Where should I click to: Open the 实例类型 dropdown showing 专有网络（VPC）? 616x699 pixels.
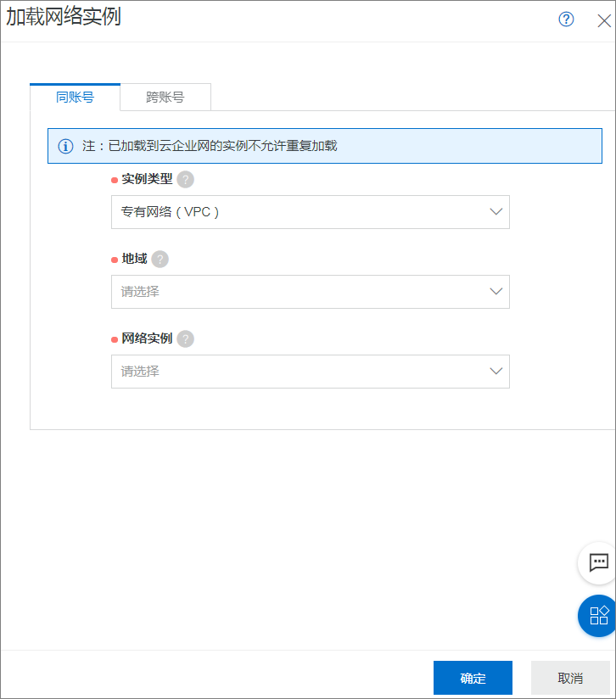point(311,212)
